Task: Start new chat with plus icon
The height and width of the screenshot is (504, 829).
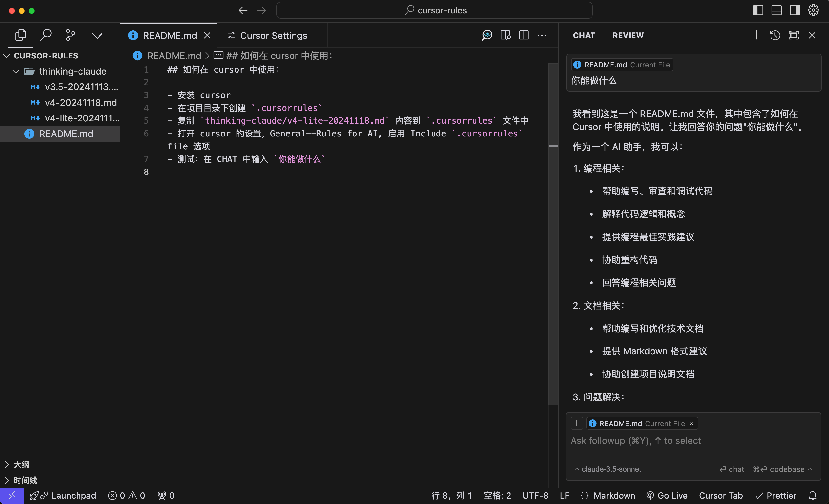Action: click(756, 35)
